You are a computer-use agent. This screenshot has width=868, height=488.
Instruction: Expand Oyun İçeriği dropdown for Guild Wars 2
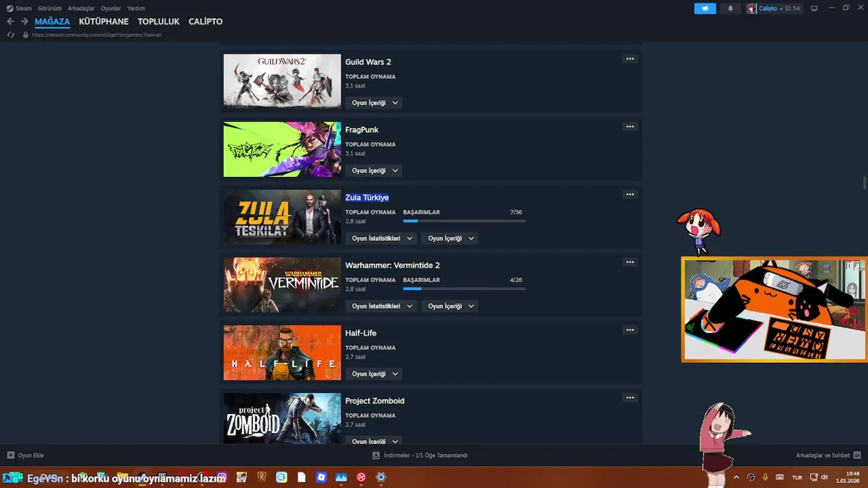(x=374, y=103)
